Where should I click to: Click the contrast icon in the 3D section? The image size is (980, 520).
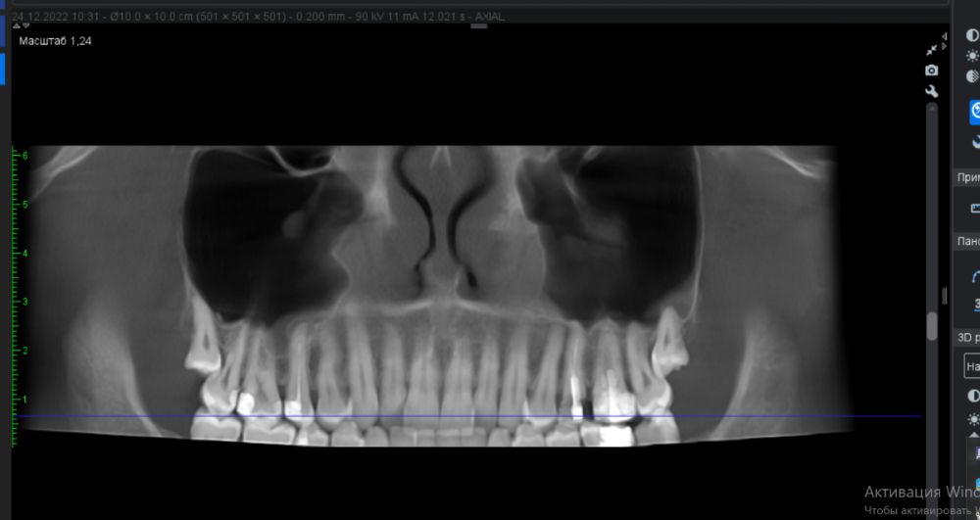click(x=972, y=396)
